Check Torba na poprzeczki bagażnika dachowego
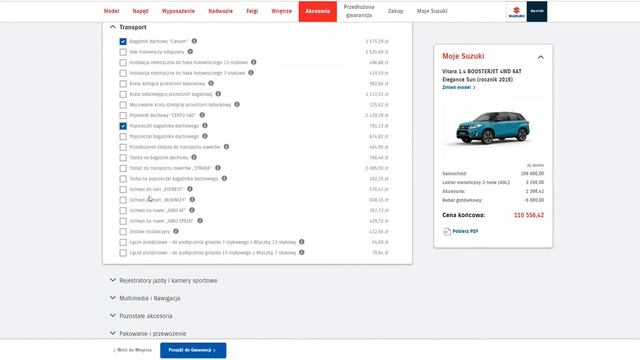 (x=123, y=179)
